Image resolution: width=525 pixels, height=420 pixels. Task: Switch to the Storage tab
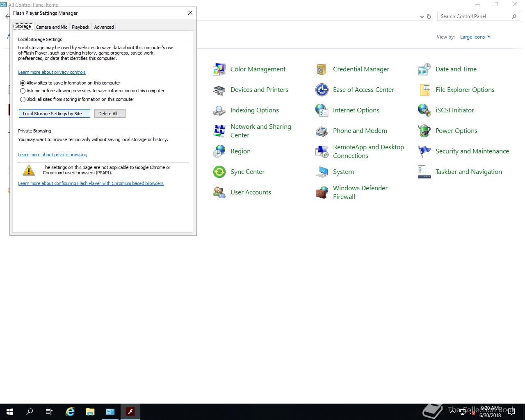[x=23, y=27]
